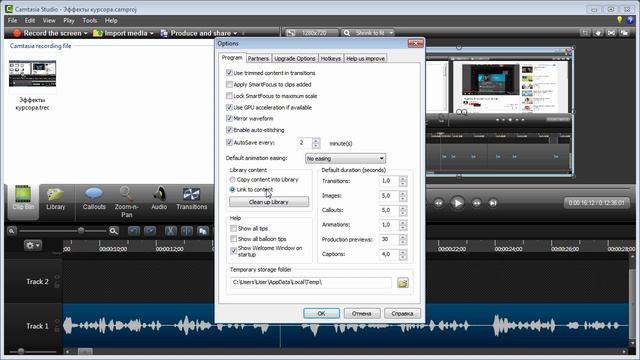Open Record the screen dropdown arrow

click(86, 33)
